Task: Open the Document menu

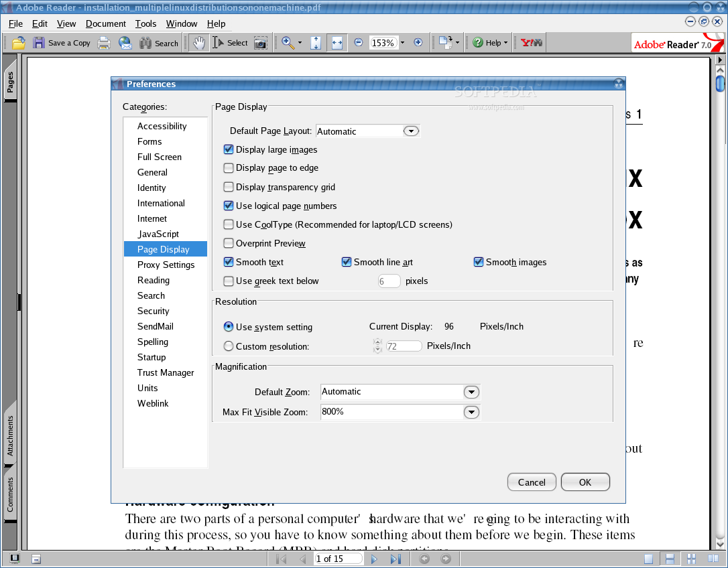Action: [x=105, y=23]
